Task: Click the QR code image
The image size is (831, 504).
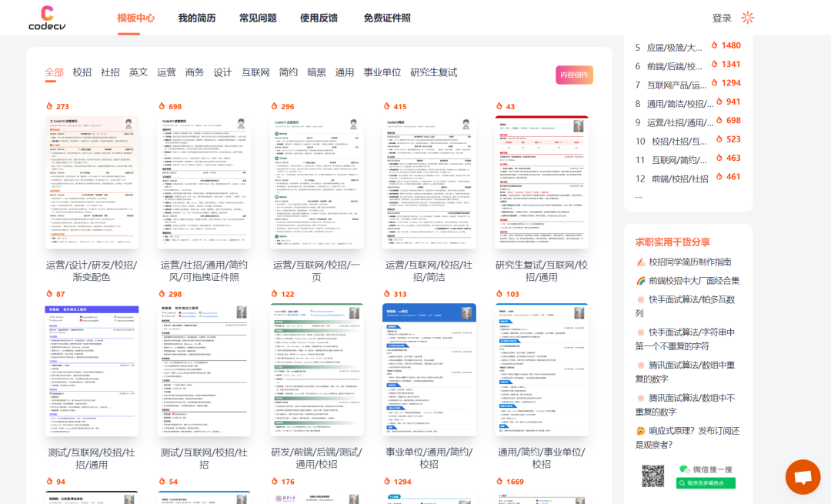Action: pos(653,476)
